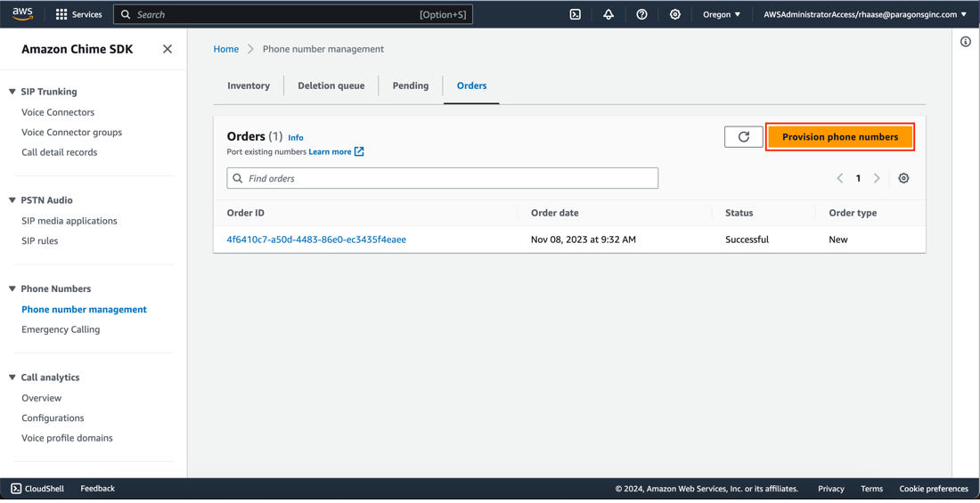The width and height of the screenshot is (980, 503).
Task: Click the Order type column header
Action: (853, 213)
